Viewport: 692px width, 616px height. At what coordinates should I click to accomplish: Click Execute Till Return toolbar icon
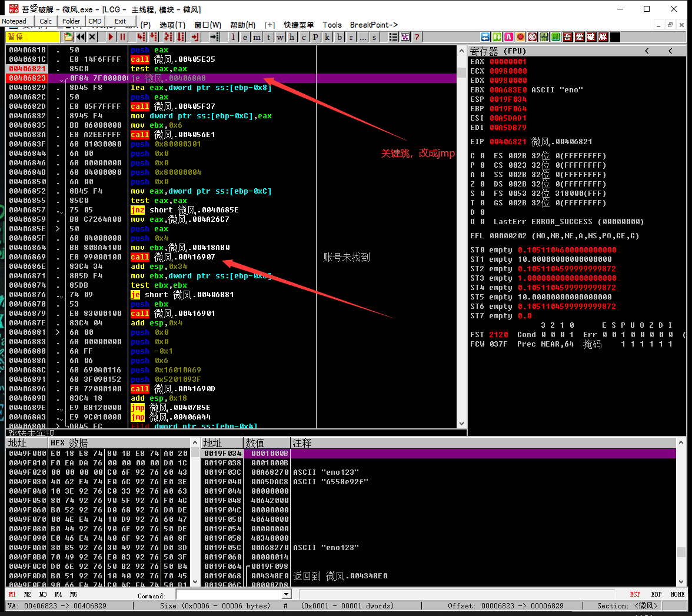[x=195, y=37]
